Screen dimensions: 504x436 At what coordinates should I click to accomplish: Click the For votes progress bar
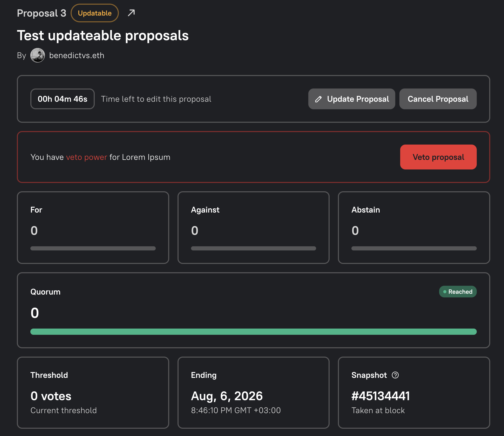pos(93,248)
